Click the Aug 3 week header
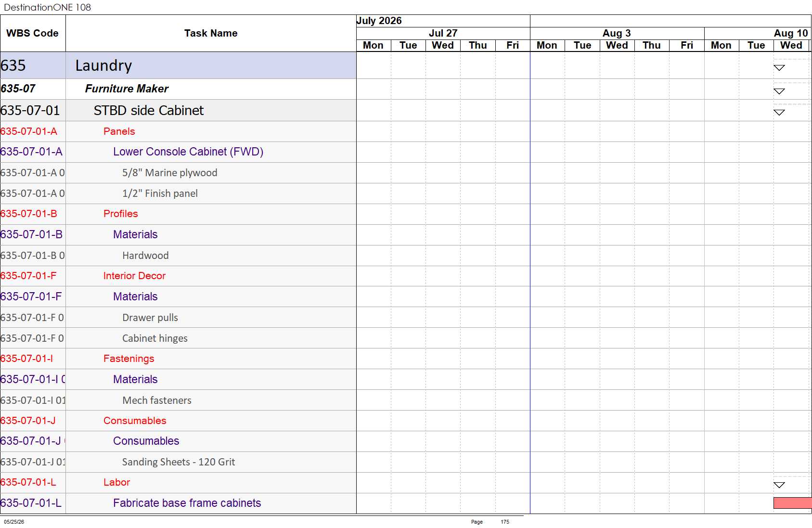This screenshot has width=812, height=528. [x=617, y=33]
